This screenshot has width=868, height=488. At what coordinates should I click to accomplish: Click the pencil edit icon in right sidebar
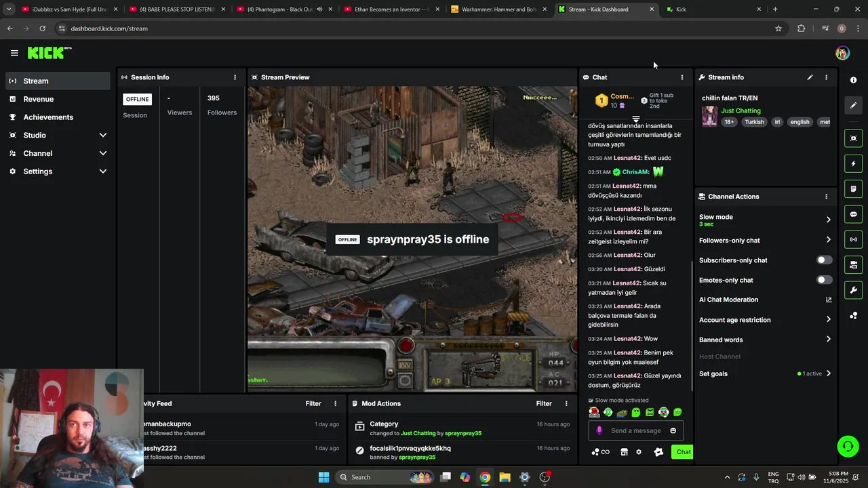coord(853,105)
